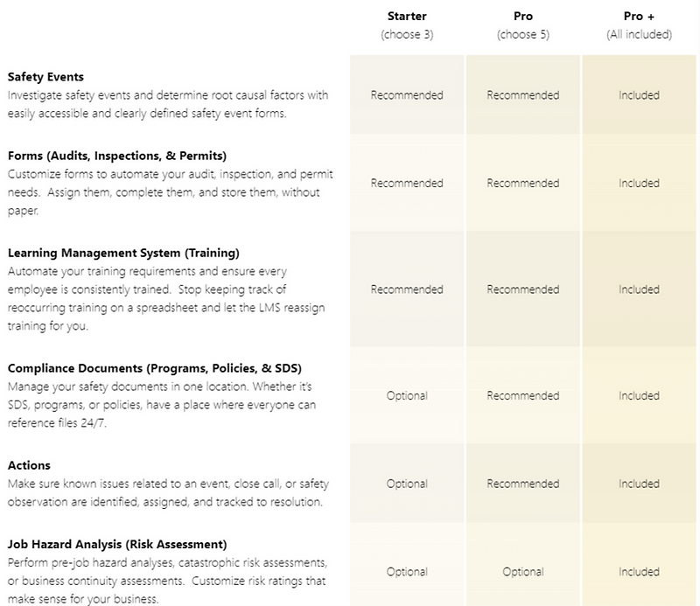Screen dimensions: 700x606
Task: Click the Starter plan column header
Action: pyautogui.click(x=407, y=17)
